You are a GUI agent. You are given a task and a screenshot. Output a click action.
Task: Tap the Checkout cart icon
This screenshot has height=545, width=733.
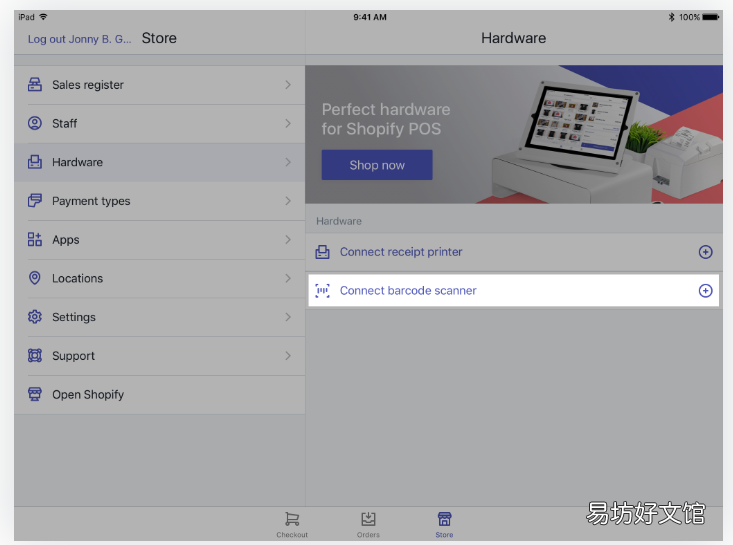click(292, 519)
